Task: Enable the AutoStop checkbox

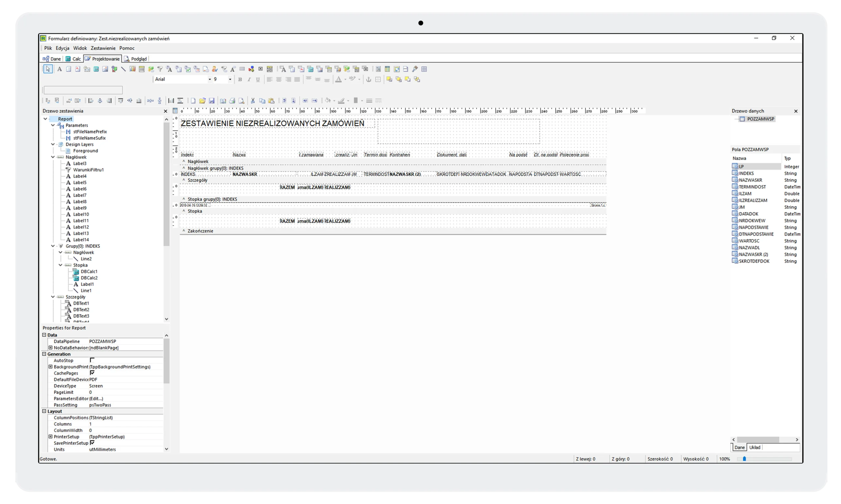Action: pos(92,360)
